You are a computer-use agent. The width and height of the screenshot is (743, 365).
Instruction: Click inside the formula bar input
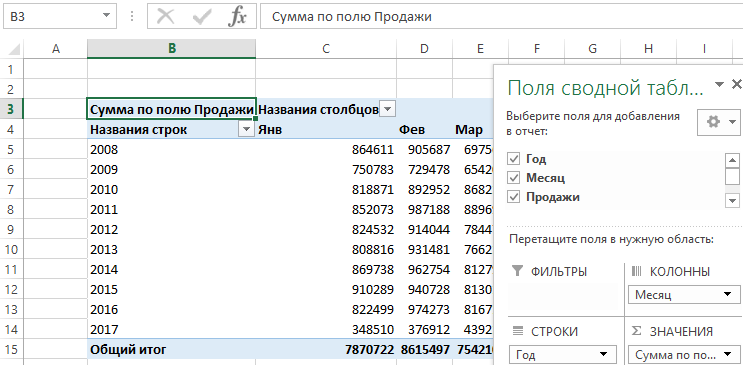tap(501, 17)
